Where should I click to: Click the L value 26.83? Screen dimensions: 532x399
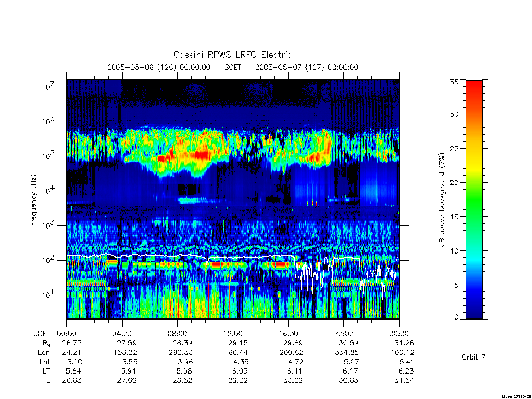click(72, 381)
